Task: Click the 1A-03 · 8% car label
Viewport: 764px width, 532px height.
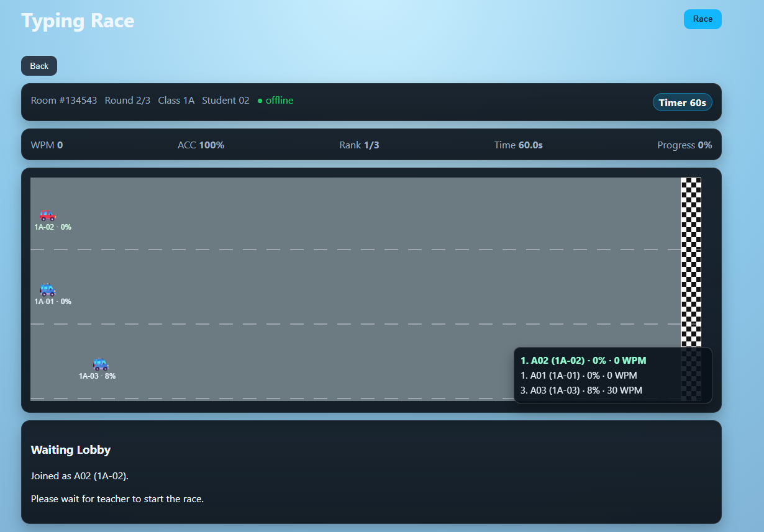Action: coord(97,376)
